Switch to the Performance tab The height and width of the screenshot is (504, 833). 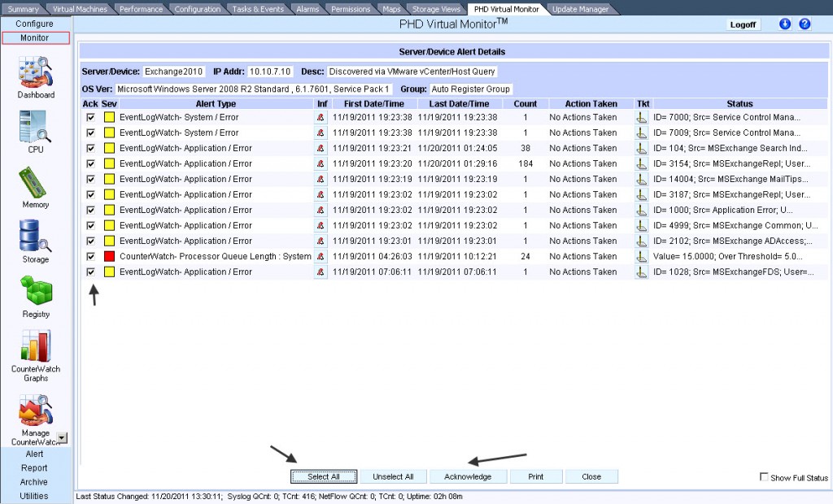(x=140, y=8)
